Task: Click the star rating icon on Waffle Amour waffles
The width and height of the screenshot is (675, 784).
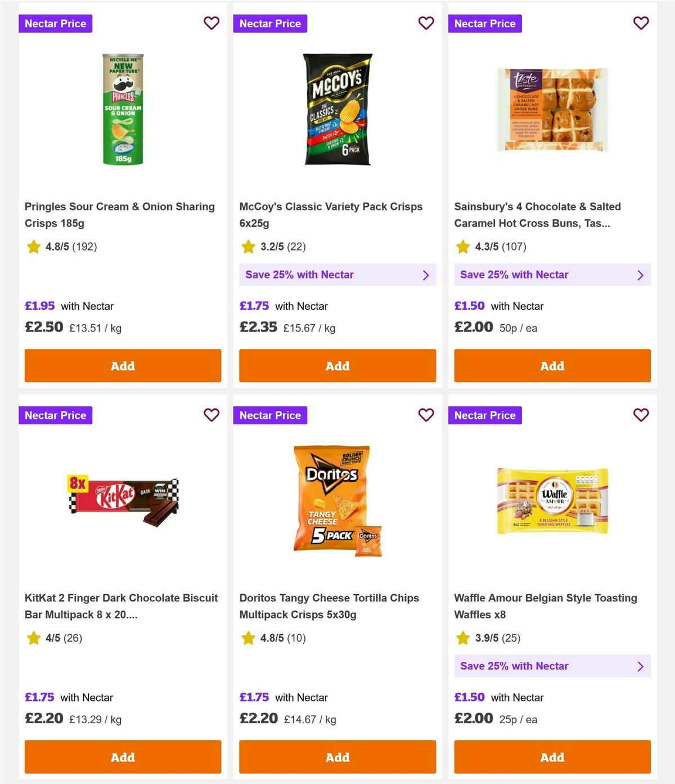Action: tap(463, 638)
